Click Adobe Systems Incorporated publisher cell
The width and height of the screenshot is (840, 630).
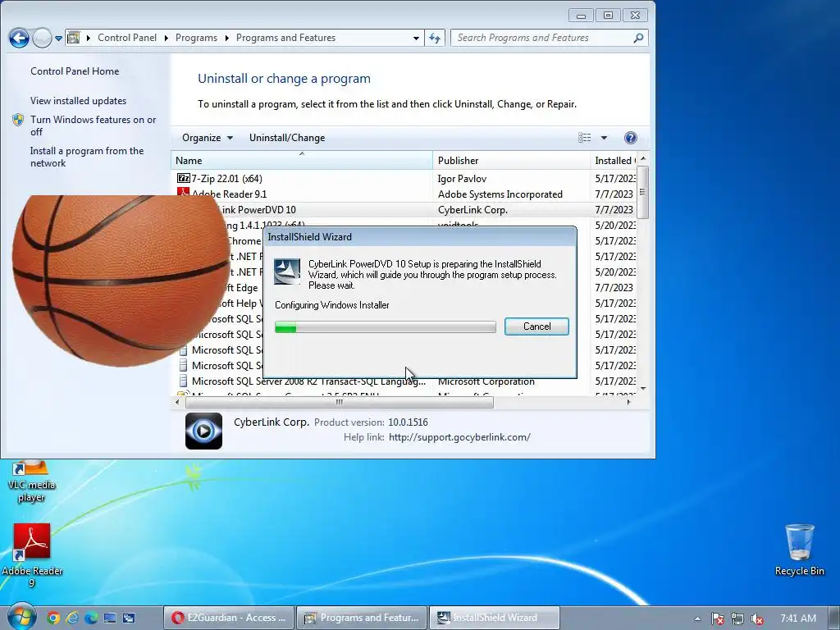coord(500,194)
